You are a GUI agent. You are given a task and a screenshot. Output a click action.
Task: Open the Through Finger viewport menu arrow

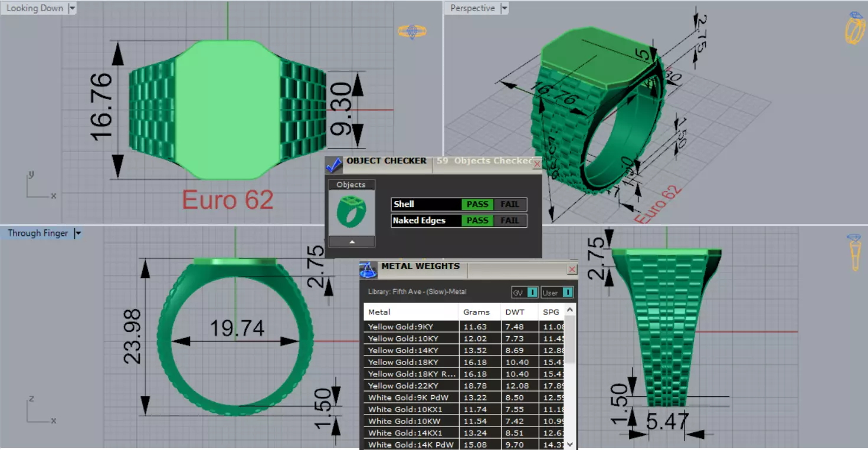77,234
